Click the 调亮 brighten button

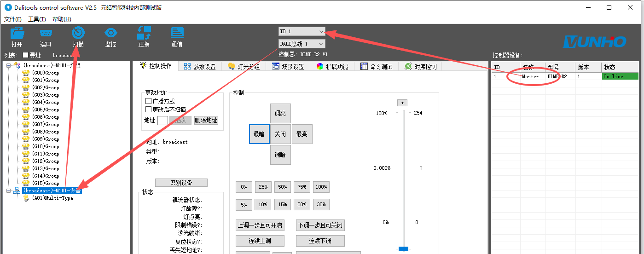pos(280,113)
